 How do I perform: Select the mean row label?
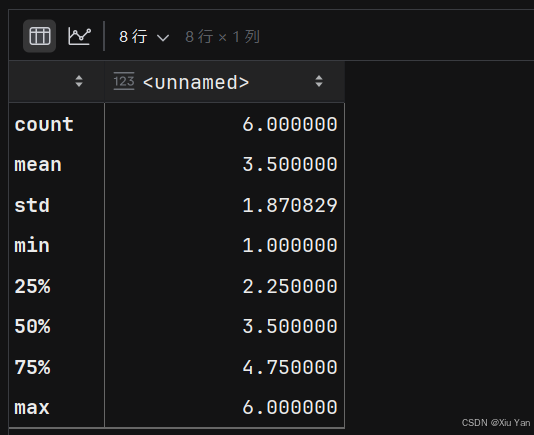point(38,165)
